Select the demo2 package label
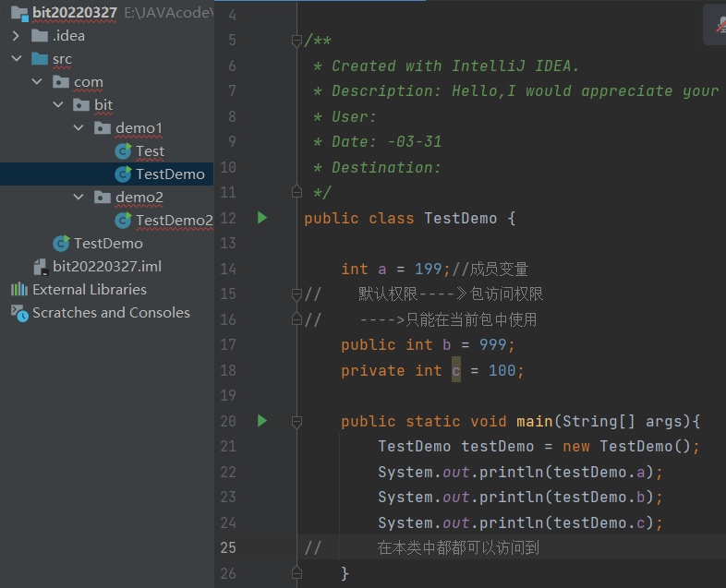Screen dimensions: 726x588 tap(139, 198)
